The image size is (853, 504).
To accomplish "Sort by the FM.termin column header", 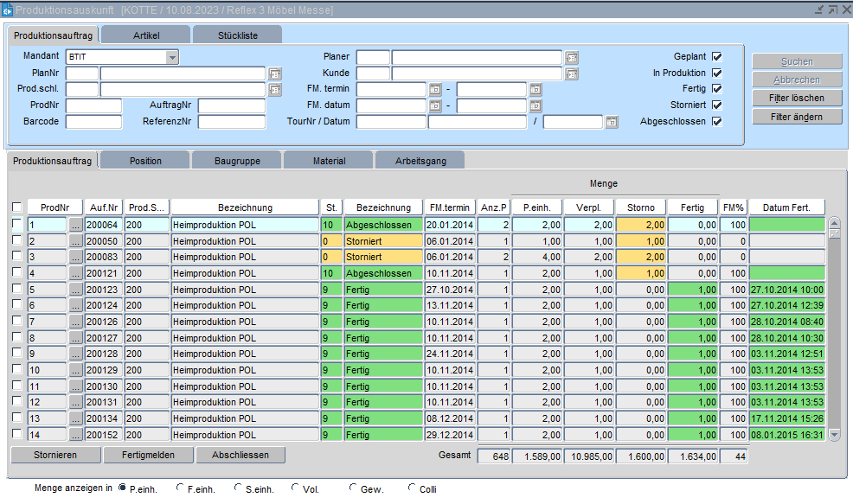I will [x=450, y=207].
